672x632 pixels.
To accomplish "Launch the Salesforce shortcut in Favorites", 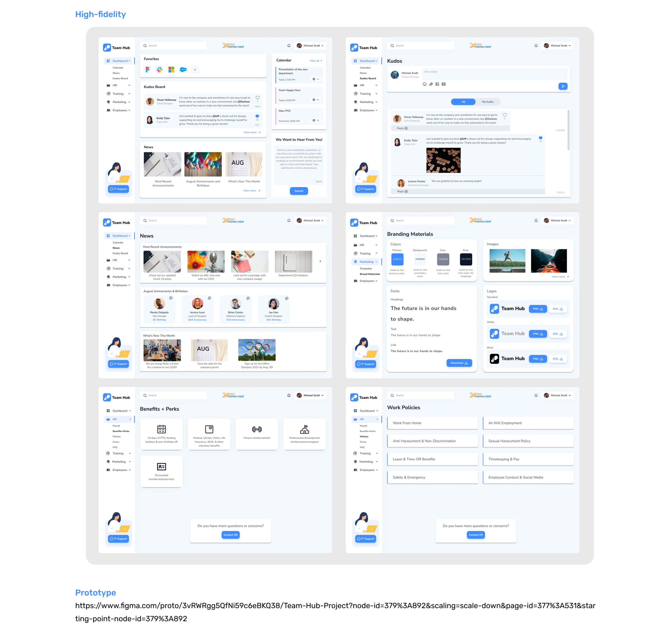I will [183, 70].
